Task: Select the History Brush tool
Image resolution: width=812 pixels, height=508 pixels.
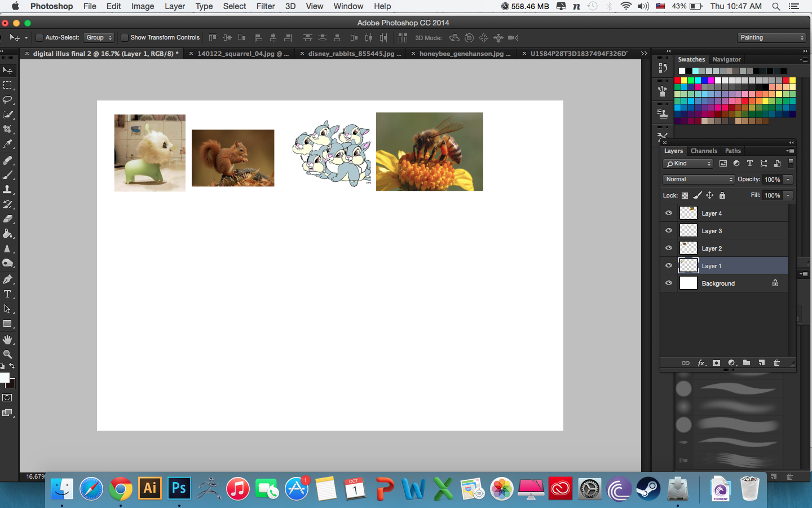Action: pos(8,204)
